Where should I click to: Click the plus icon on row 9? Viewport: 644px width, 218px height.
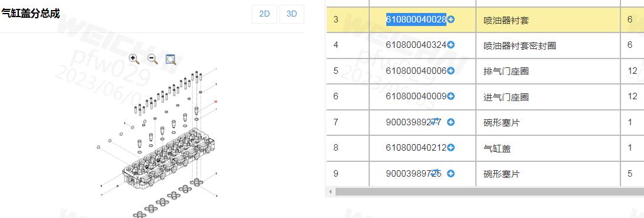coord(451,174)
